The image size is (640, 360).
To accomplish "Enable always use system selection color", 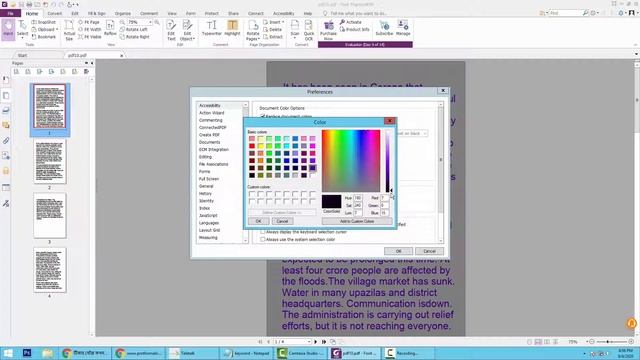I will 262,240.
